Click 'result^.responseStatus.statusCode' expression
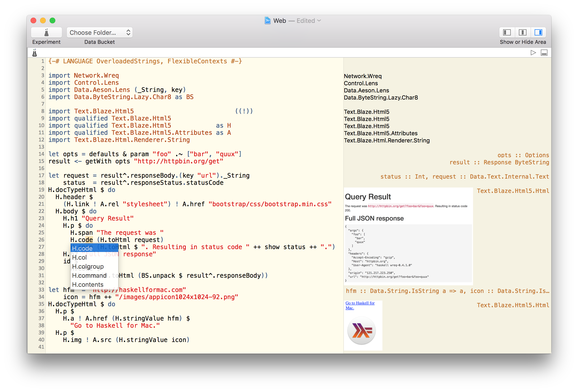This screenshot has width=578, height=392. coord(162,183)
